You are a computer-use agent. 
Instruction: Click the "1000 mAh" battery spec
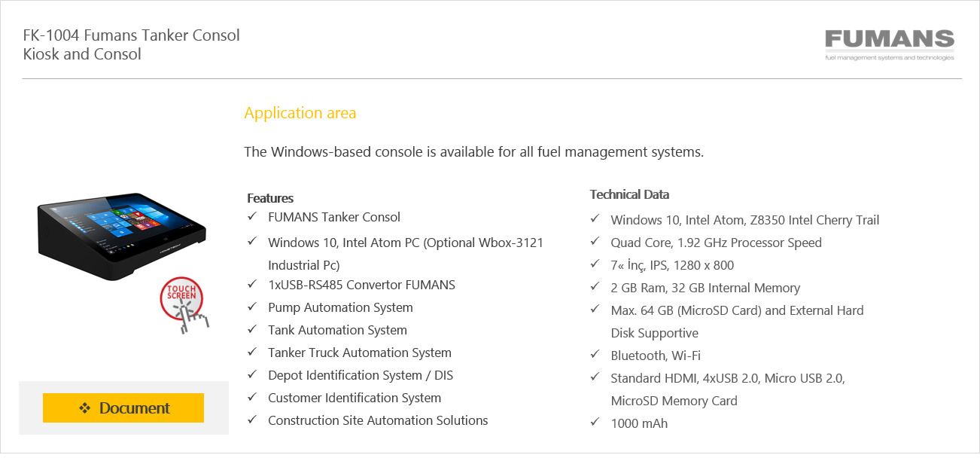pyautogui.click(x=639, y=423)
